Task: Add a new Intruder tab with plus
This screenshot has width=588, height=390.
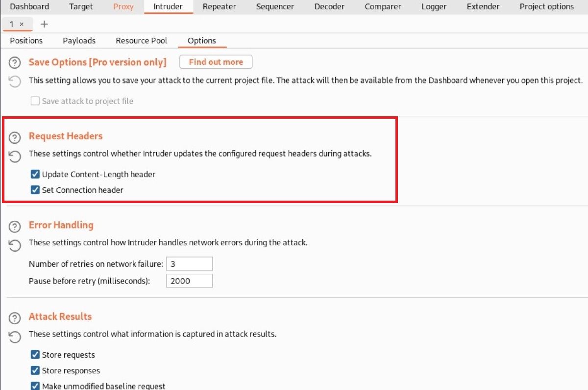Action: [x=44, y=24]
